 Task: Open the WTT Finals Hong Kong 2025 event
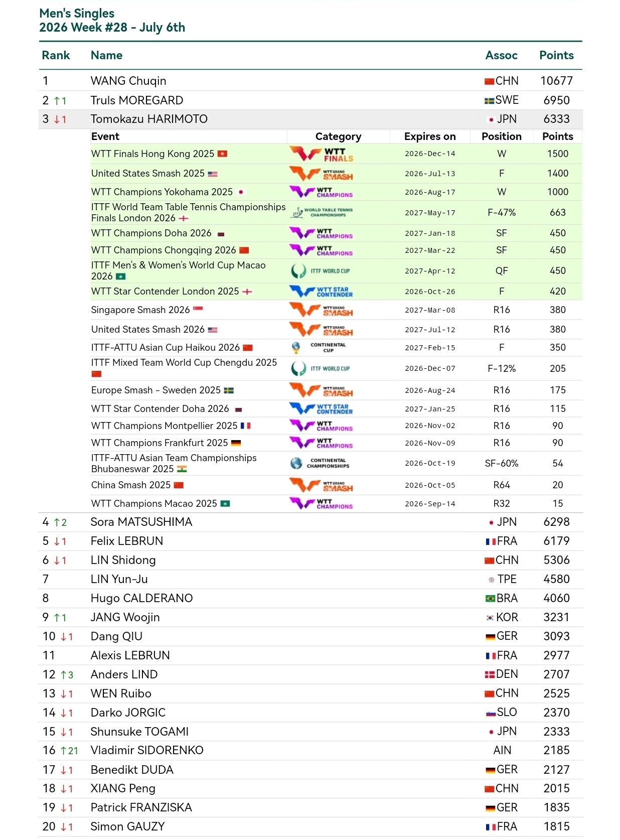point(152,154)
